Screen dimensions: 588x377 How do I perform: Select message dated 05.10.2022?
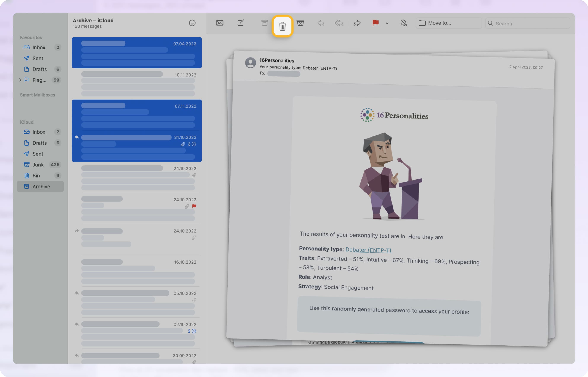[x=137, y=302]
